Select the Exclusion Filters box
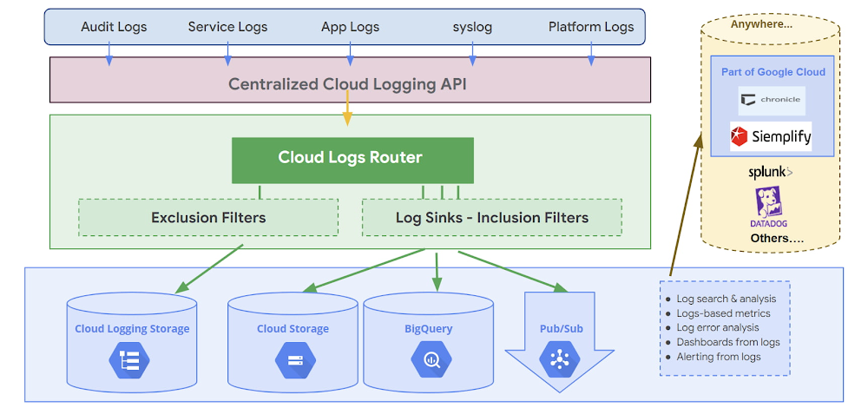Screen dimensions: 868x408 [208, 217]
